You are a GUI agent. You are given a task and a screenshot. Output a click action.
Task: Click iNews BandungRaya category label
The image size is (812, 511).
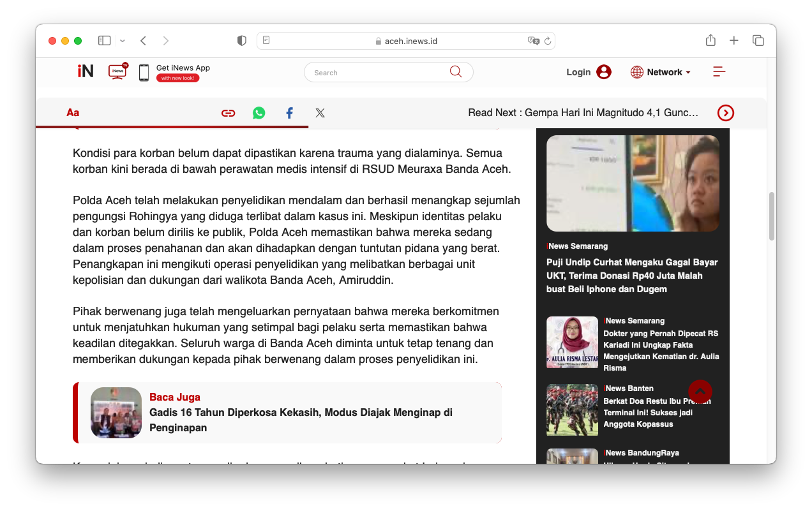[641, 453]
